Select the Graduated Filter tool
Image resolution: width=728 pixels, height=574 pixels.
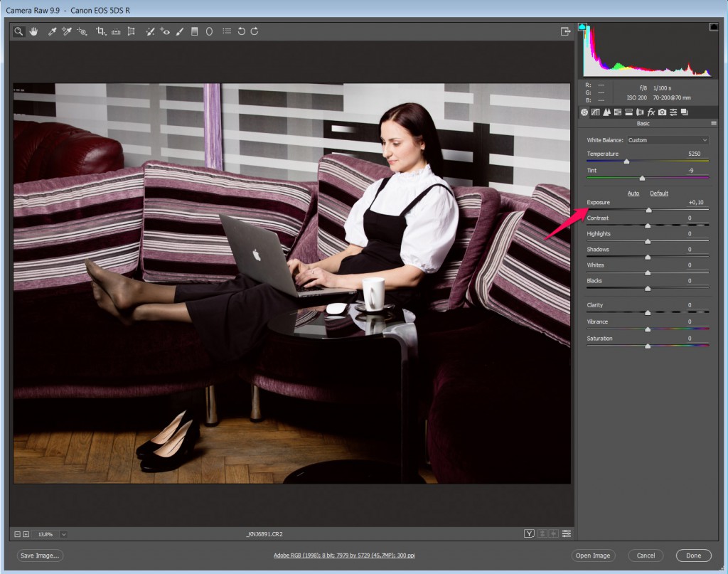194,31
